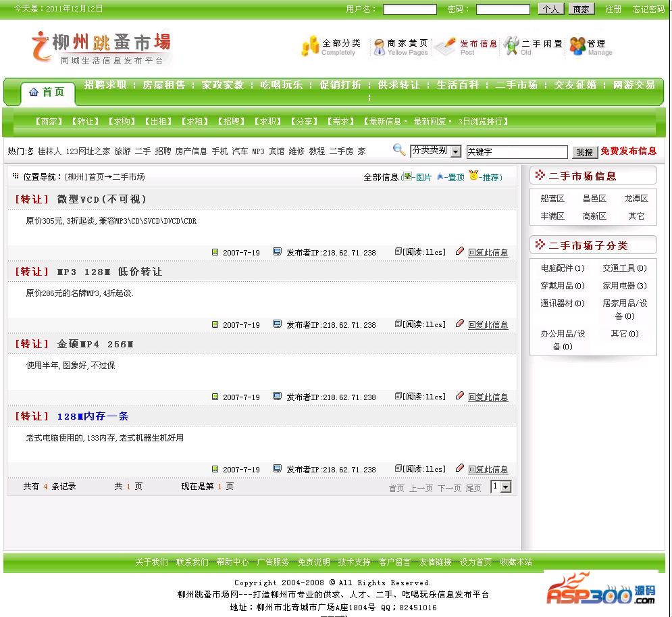Click hot keyword 二手房
The width and height of the screenshot is (672, 617).
tap(341, 151)
